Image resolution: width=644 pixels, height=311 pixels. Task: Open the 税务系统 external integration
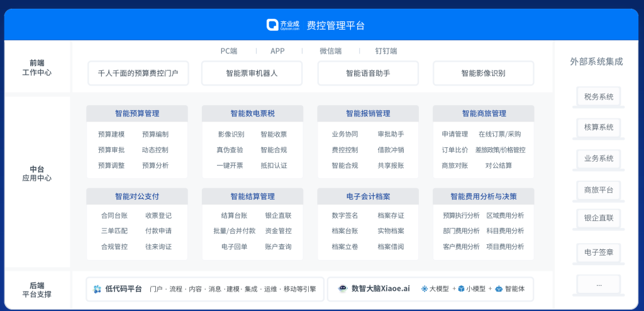(598, 97)
